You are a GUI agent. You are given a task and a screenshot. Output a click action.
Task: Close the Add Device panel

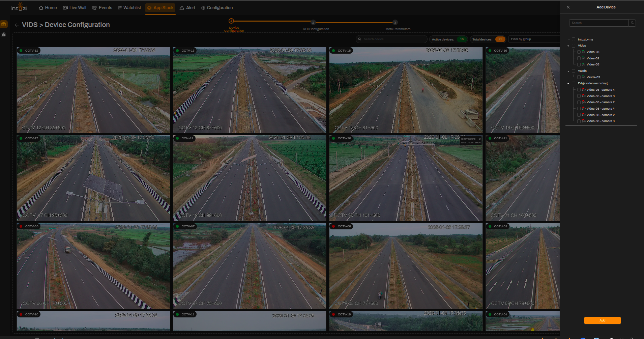coord(568,7)
